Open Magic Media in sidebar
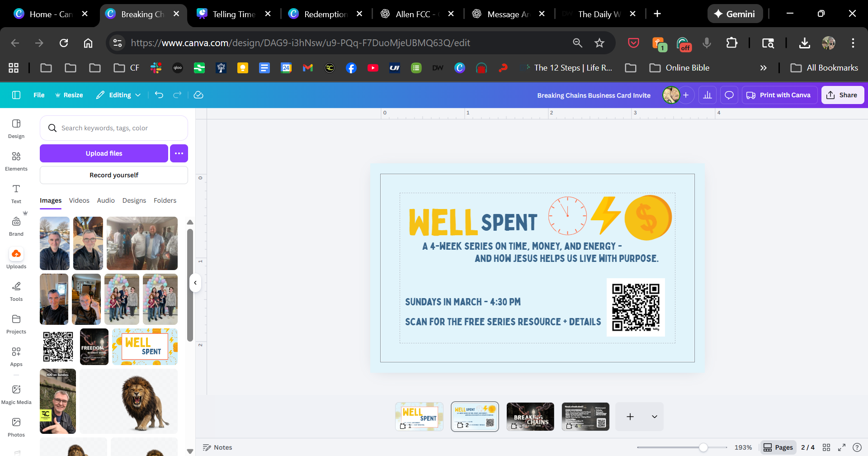The width and height of the screenshot is (868, 456). 16,394
